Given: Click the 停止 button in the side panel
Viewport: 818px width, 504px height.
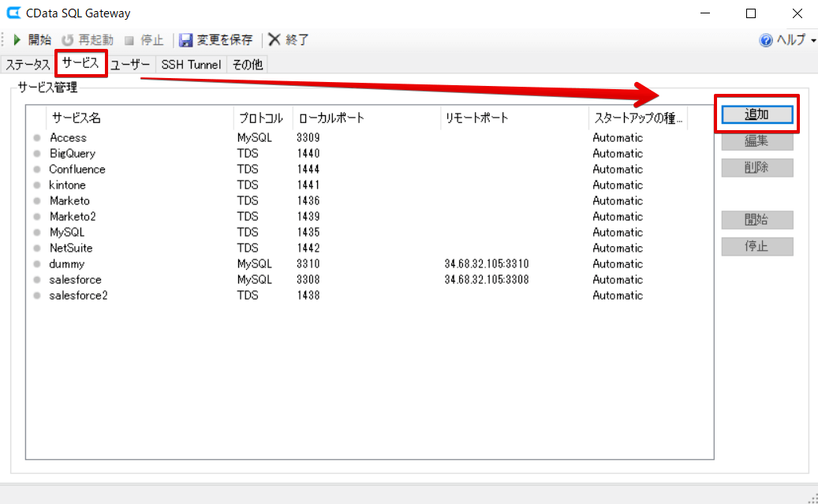Looking at the screenshot, I should [x=757, y=246].
